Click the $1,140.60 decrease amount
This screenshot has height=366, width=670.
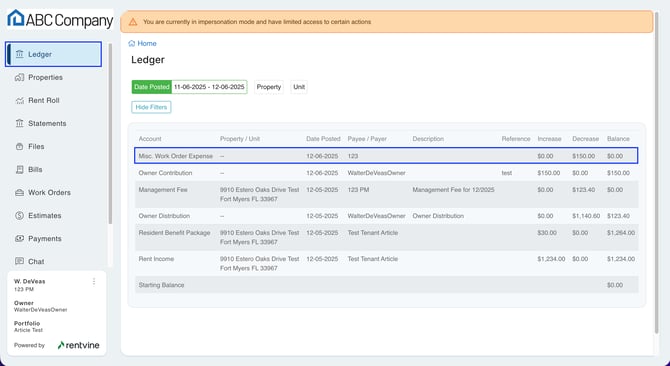(586, 216)
